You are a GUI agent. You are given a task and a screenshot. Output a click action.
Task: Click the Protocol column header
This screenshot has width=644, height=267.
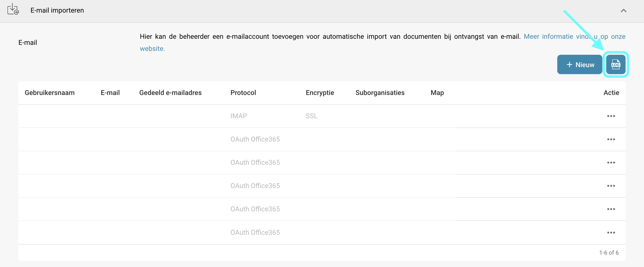243,93
